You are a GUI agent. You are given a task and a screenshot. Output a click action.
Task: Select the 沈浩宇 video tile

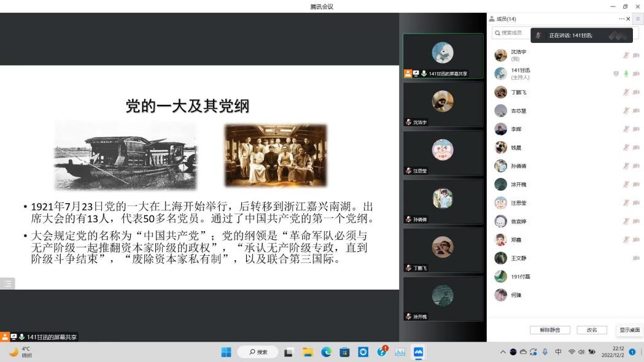click(x=443, y=104)
